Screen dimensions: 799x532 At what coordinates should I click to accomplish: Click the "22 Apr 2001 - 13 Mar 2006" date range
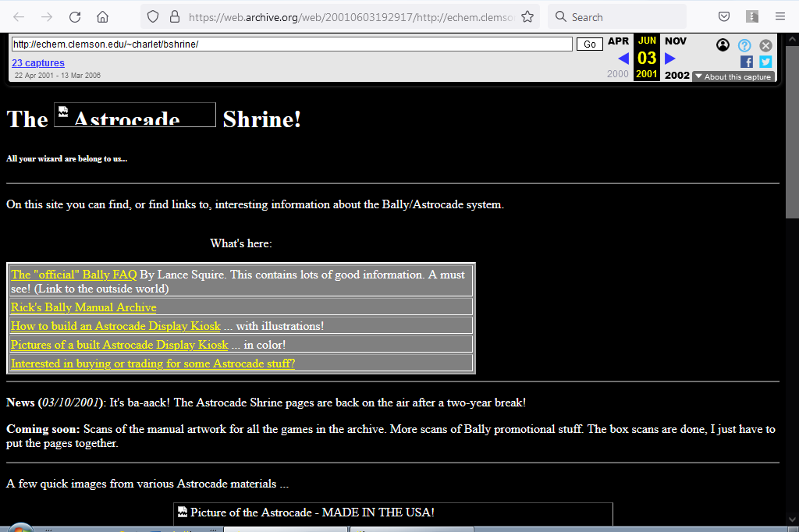(x=58, y=76)
